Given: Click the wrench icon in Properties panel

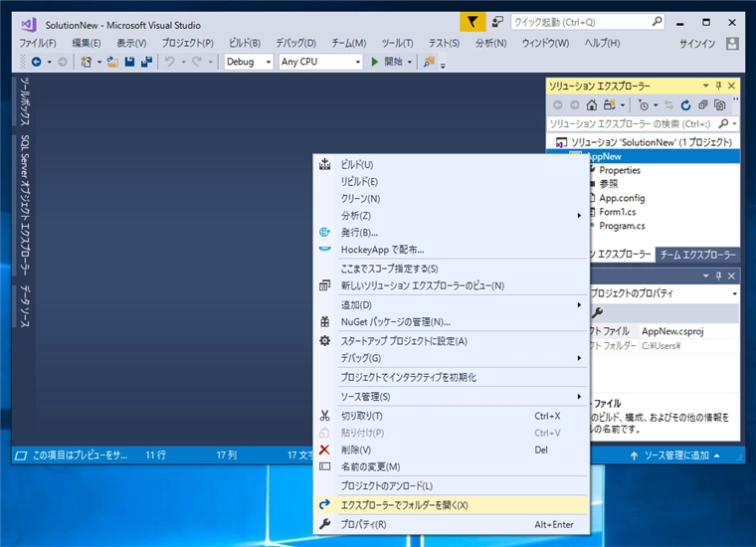Looking at the screenshot, I should click(x=598, y=312).
